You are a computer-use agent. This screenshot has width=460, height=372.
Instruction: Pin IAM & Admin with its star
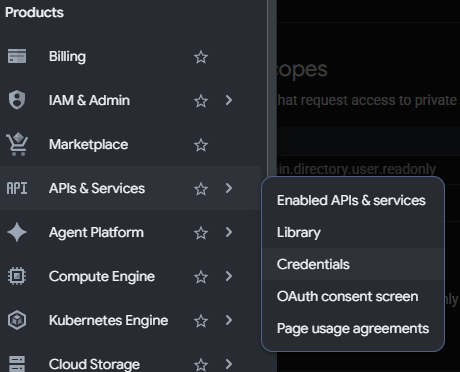point(201,101)
